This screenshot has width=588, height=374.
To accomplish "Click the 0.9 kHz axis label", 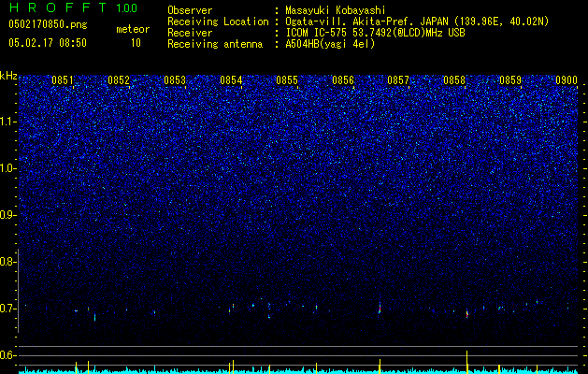I will click(7, 215).
